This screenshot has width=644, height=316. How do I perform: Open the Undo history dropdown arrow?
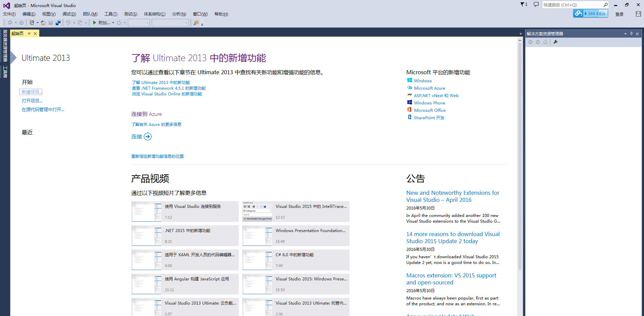coord(74,23)
